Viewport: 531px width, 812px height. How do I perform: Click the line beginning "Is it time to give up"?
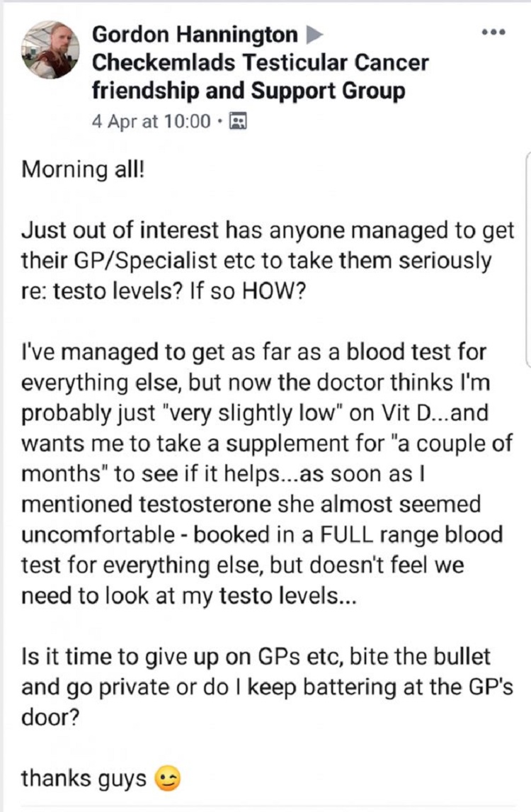[256, 656]
